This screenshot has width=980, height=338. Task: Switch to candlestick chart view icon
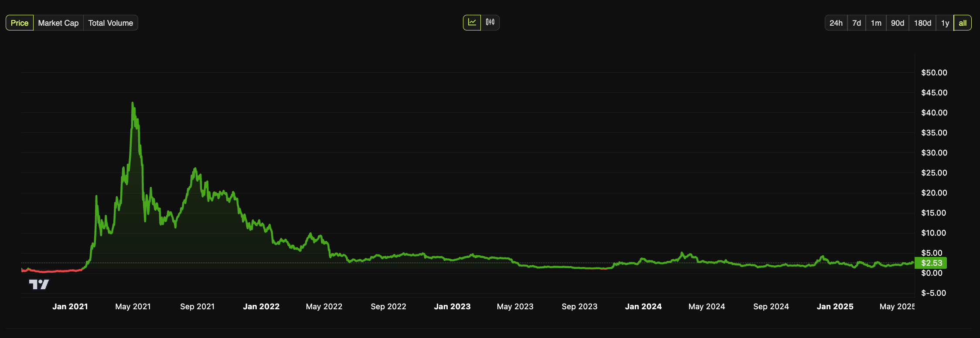click(x=490, y=22)
